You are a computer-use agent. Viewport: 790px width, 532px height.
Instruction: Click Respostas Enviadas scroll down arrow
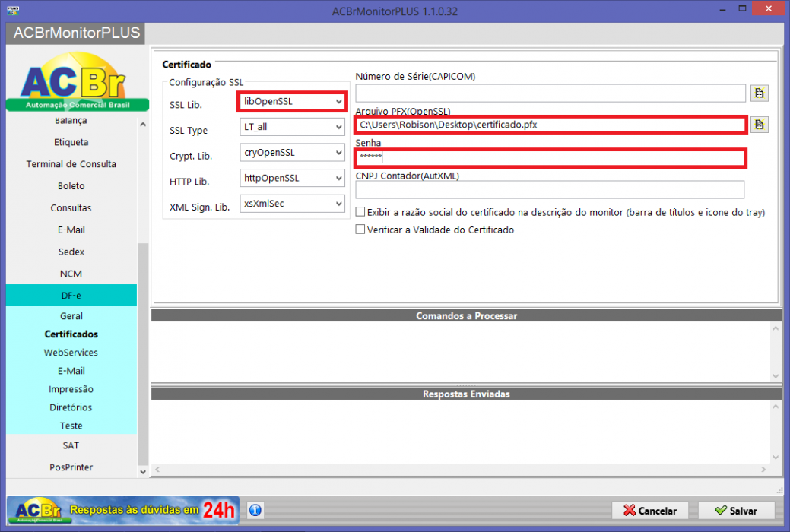(776, 458)
